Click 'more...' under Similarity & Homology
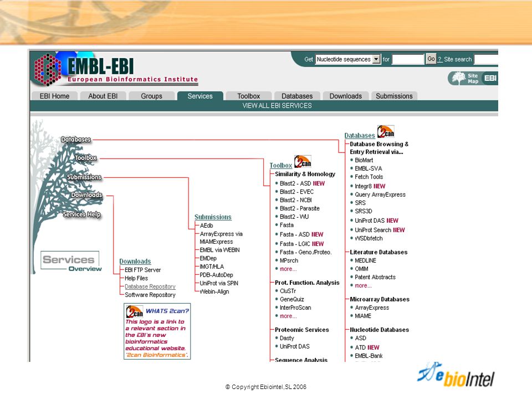The width and height of the screenshot is (532, 399). [288, 269]
